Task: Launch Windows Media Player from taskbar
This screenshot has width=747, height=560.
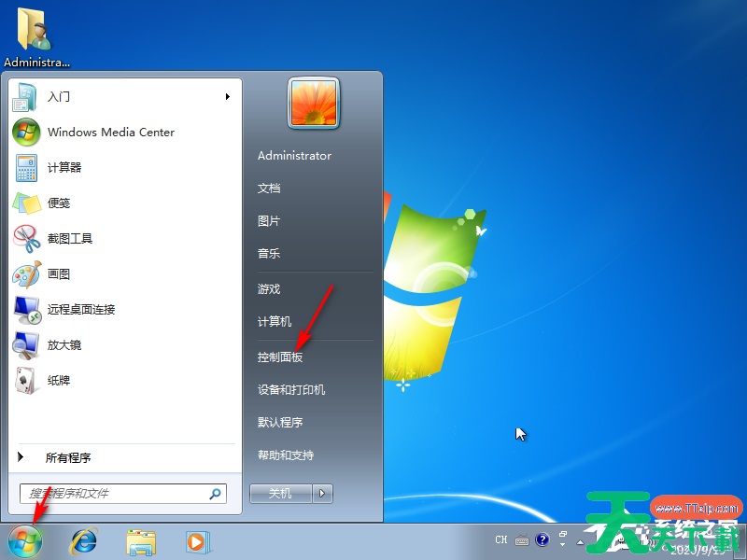Action: [197, 542]
